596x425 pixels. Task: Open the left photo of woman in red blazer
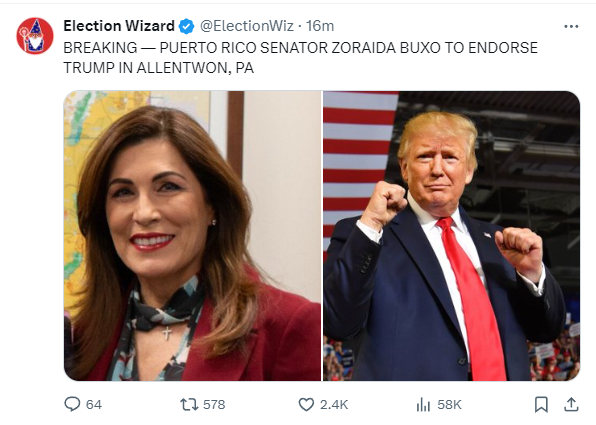point(192,236)
